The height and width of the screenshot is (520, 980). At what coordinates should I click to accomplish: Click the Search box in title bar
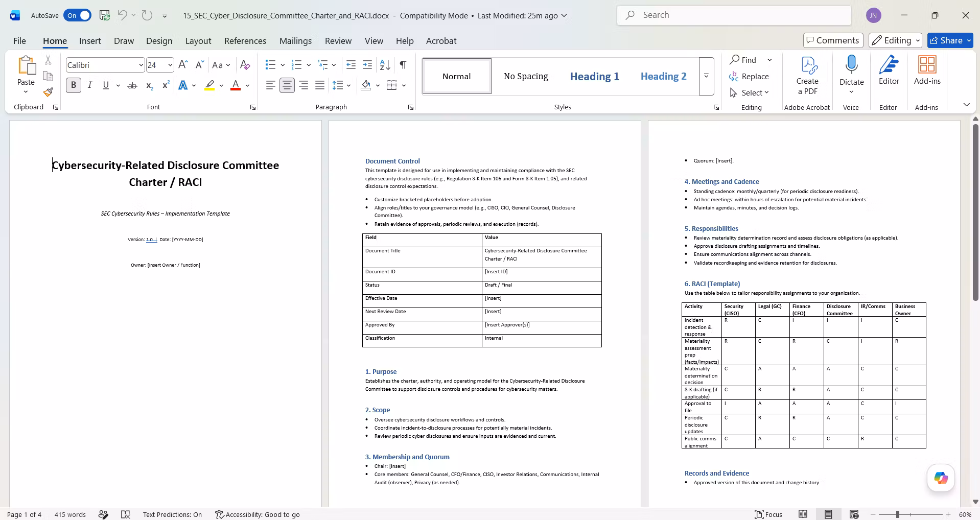pos(734,15)
